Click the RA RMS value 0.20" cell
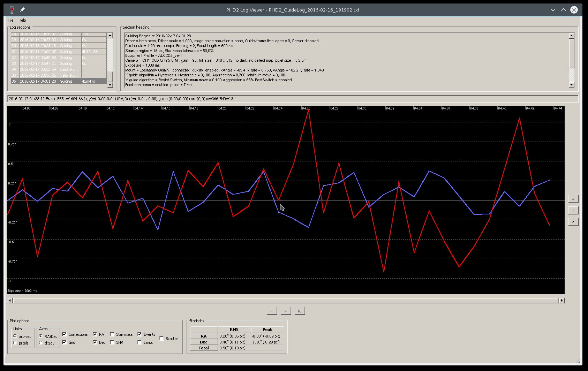Image resolution: width=588 pixels, height=371 pixels. pyautogui.click(x=234, y=336)
